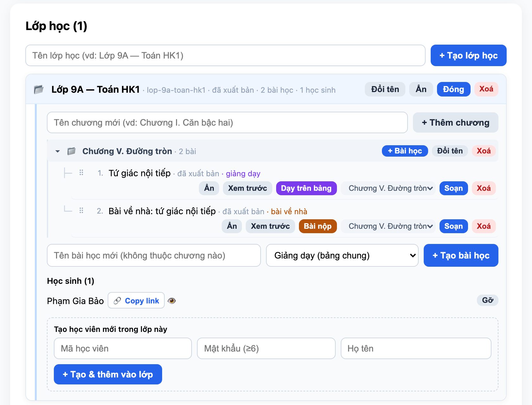Image resolution: width=532 pixels, height=405 pixels.
Task: Click Dạy trên bảng button
Action: coord(306,188)
